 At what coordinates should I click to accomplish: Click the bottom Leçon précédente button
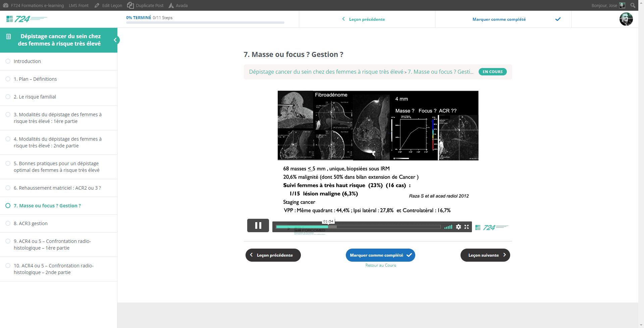[273, 255]
